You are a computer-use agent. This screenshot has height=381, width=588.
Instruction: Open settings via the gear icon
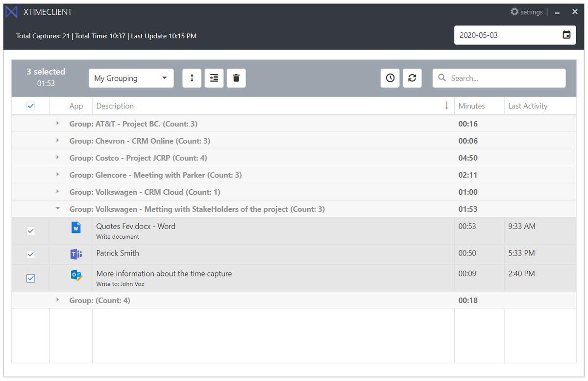pyautogui.click(x=514, y=12)
